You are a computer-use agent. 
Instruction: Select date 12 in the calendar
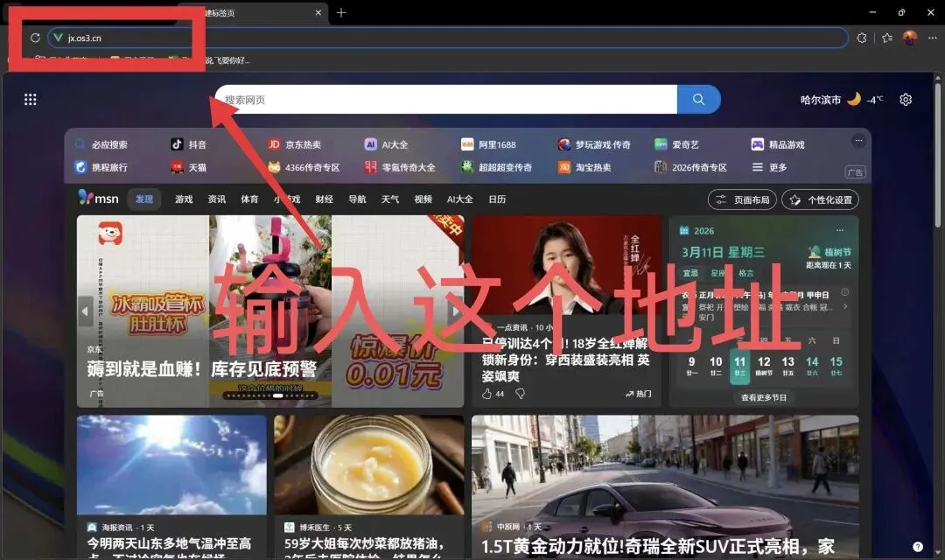(764, 365)
